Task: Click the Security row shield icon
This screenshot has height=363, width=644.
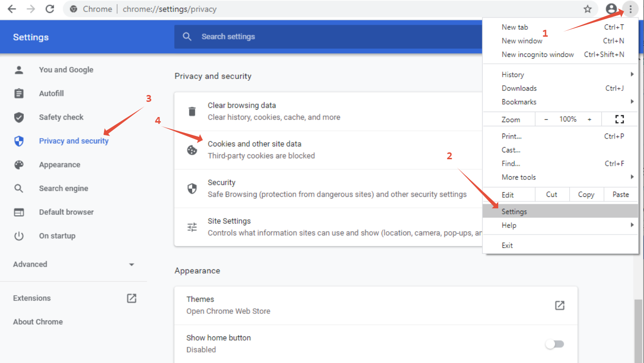Action: point(192,188)
